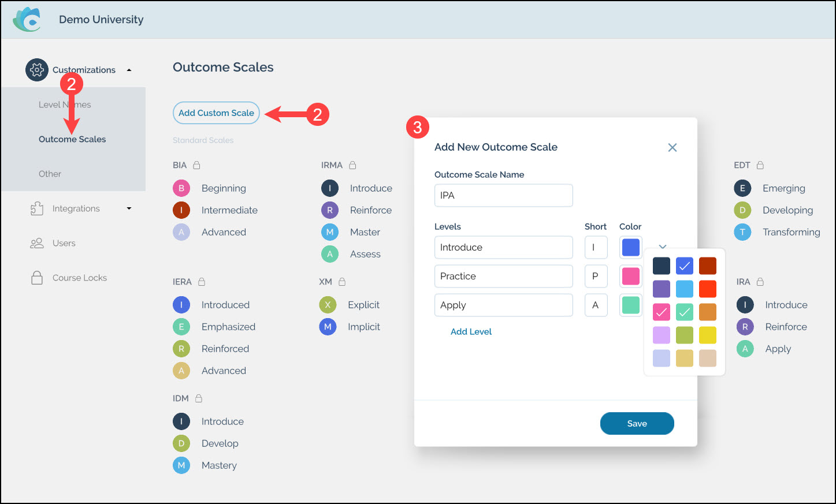Open the Integrations sidebar item
This screenshot has height=504, width=836.
tap(76, 208)
